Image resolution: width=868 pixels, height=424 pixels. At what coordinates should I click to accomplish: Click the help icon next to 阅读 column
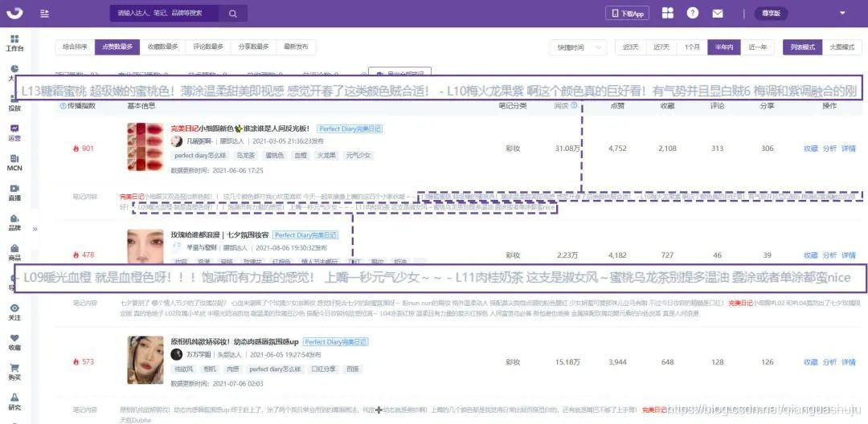(x=574, y=105)
